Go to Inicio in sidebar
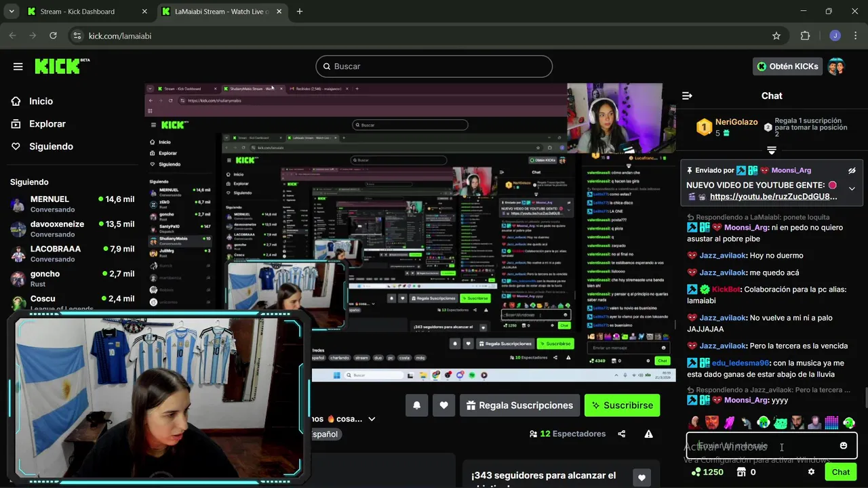868x488 pixels. pyautogui.click(x=41, y=101)
